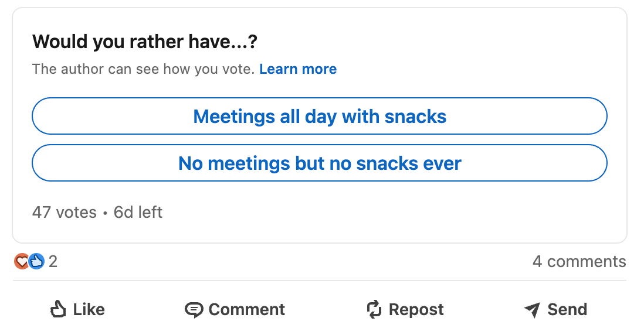
Task: Click the blue thumbs-up reaction icon
Action: pos(36,261)
